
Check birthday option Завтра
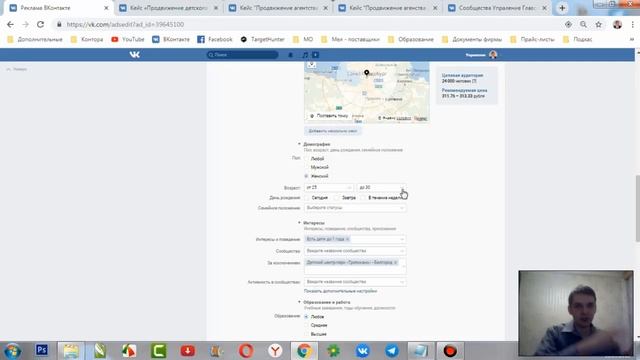(337, 198)
